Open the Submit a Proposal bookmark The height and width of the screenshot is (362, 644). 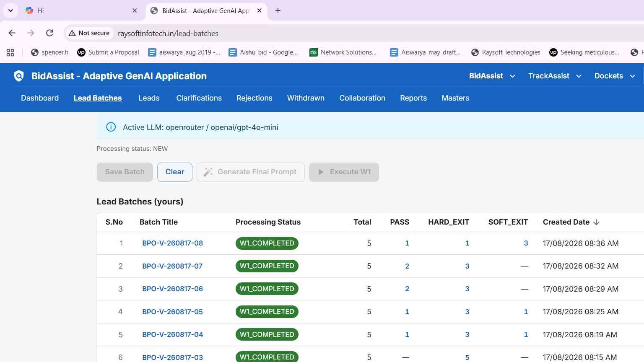(108, 52)
